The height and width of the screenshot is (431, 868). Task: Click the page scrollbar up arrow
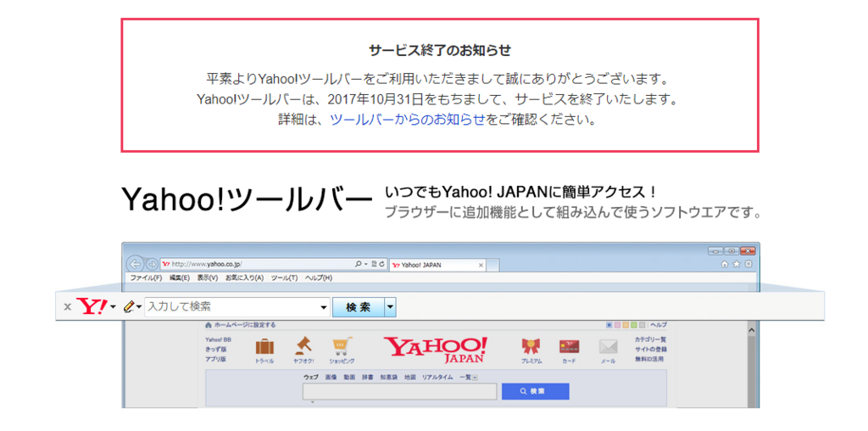coord(751,330)
